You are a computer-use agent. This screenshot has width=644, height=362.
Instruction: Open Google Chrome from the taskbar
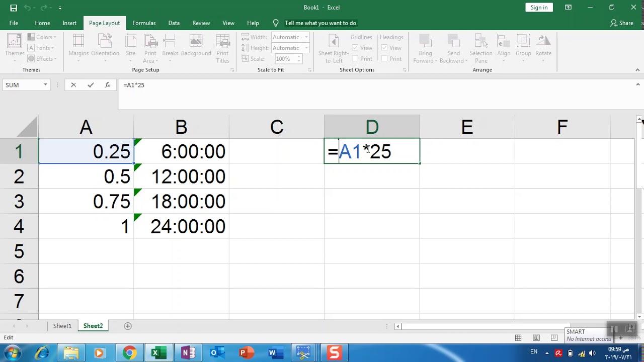pyautogui.click(x=129, y=353)
